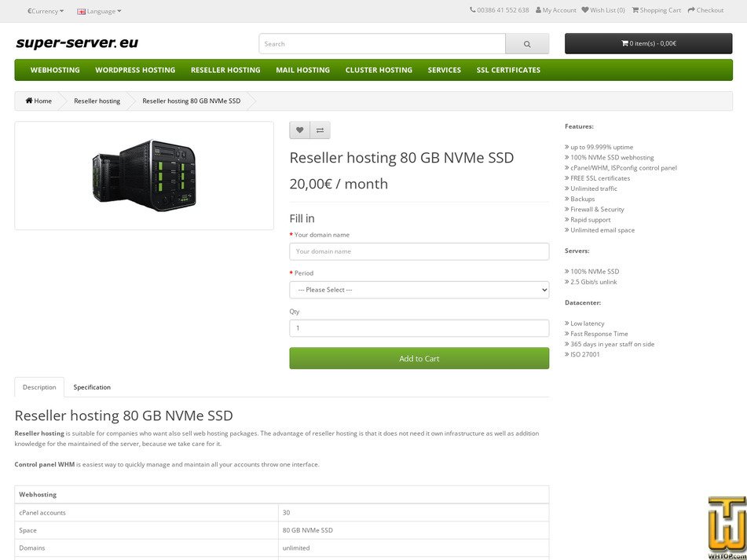Image resolution: width=747 pixels, height=560 pixels.
Task: Click the compare product arrows icon
Action: [x=320, y=130]
